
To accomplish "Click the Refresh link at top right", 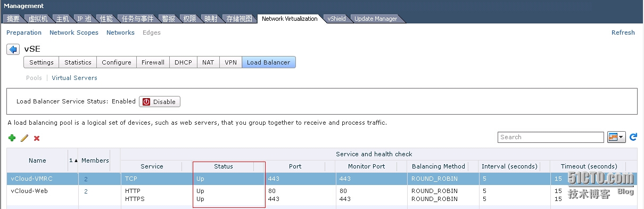I will [x=623, y=33].
